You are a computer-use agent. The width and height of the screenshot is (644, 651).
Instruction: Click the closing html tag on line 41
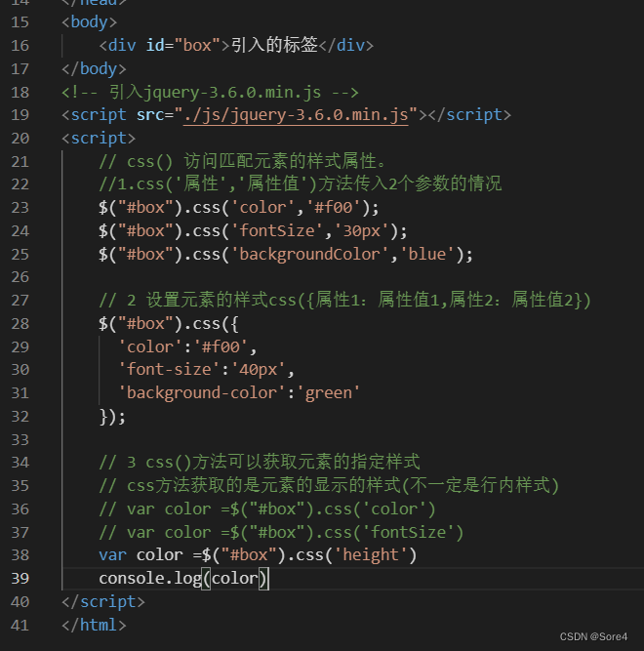click(x=94, y=626)
